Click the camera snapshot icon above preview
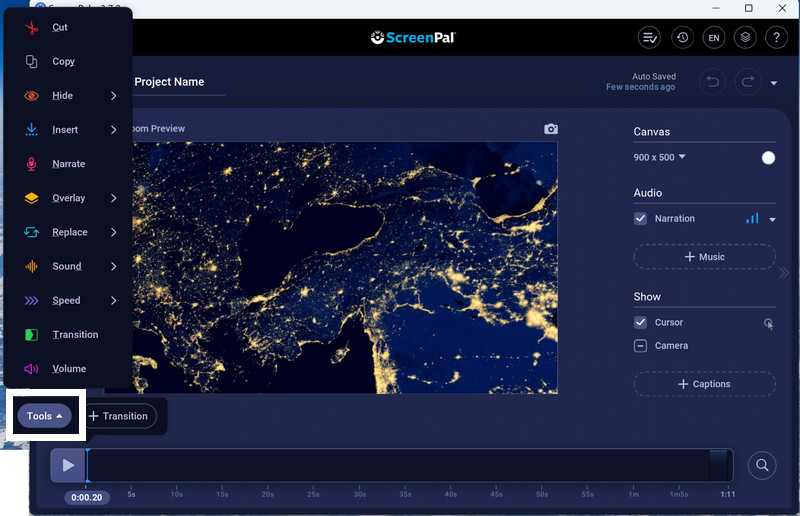 click(x=550, y=129)
